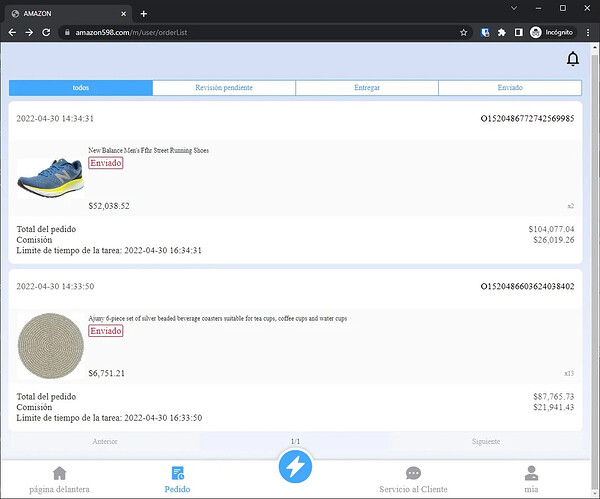Select the AMAZON browser tab

point(69,14)
